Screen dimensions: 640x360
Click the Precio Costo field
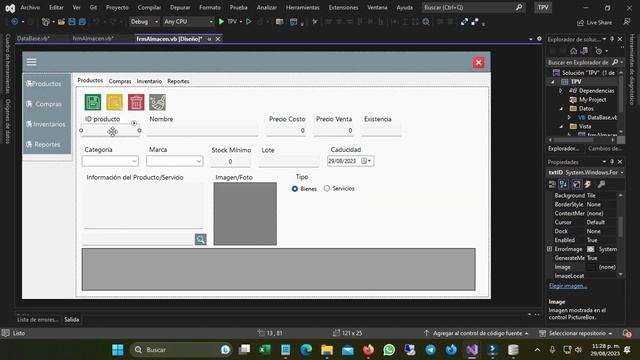(286, 131)
